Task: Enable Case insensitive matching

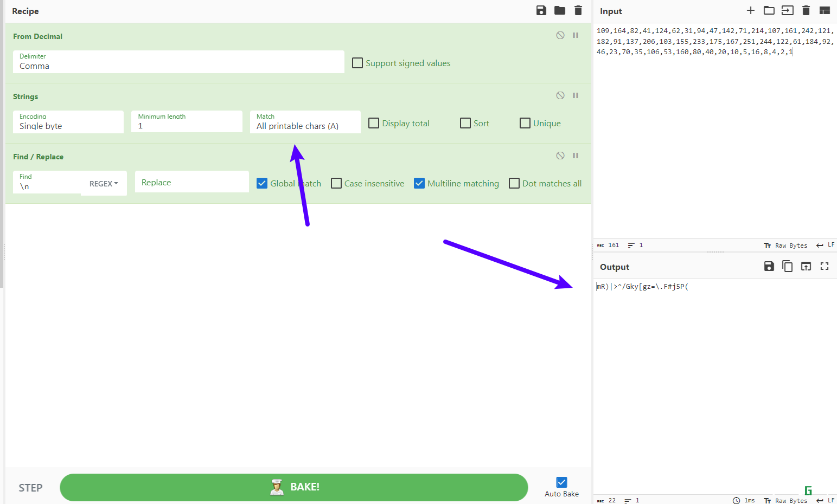Action: [336, 183]
